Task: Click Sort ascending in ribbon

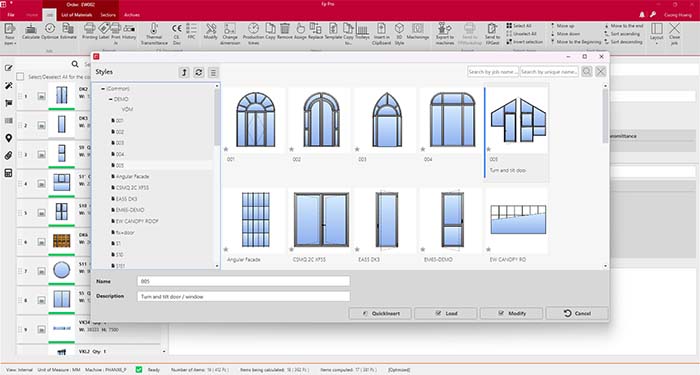Action: pyautogui.click(x=622, y=34)
